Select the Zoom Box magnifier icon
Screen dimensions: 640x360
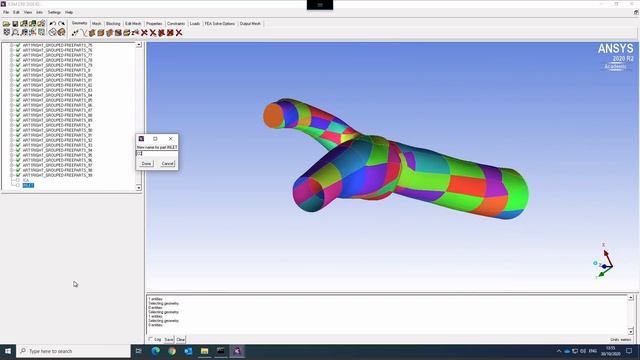pyautogui.click(x=15, y=32)
